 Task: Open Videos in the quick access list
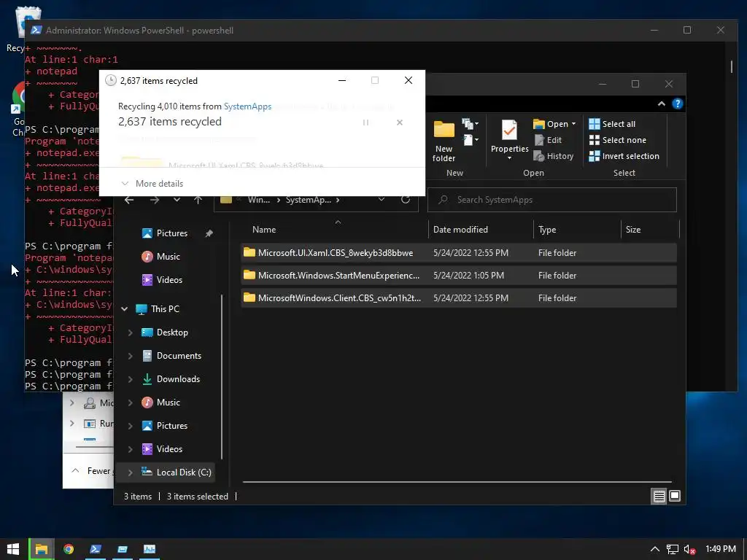[x=162, y=280]
